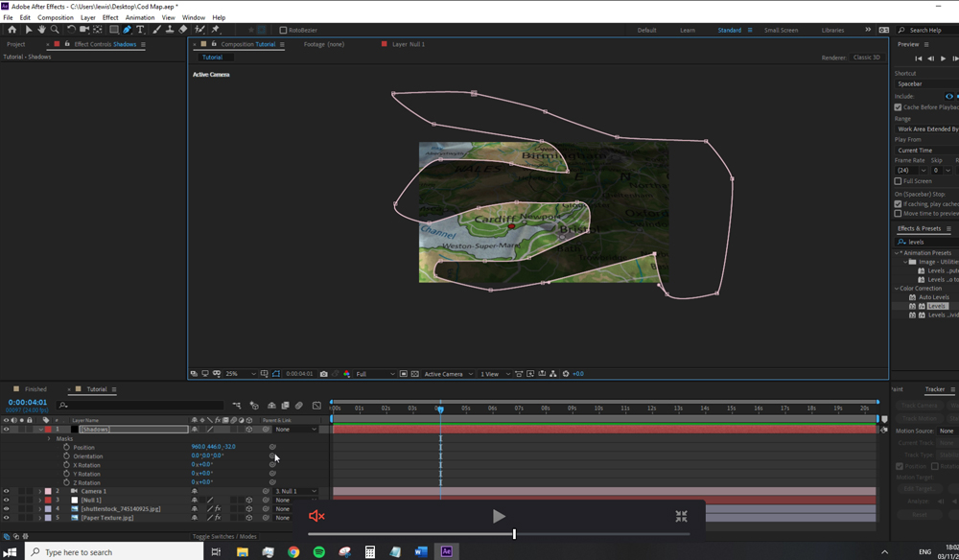Select the Pen tool
This screenshot has width=959, height=560.
coord(128,30)
